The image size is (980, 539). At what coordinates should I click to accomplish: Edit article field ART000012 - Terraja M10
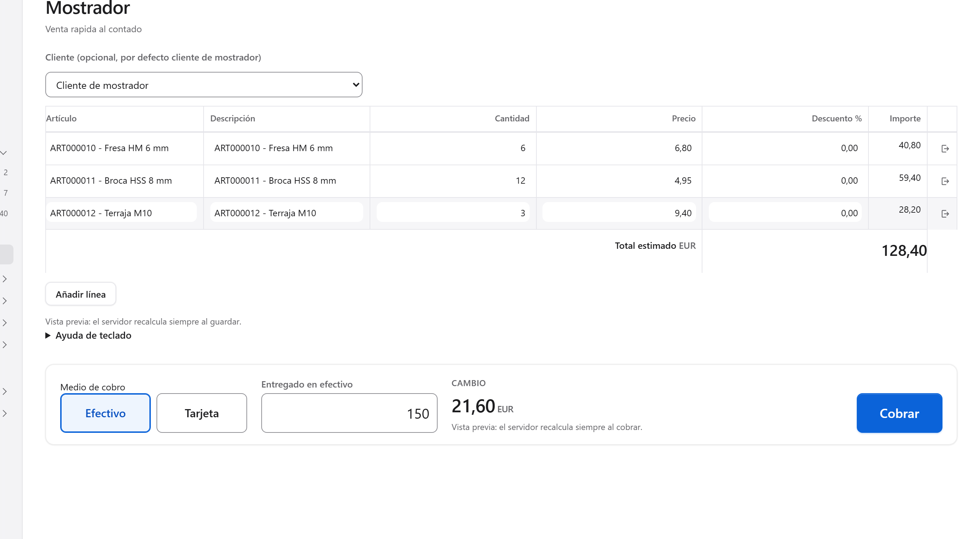(122, 213)
